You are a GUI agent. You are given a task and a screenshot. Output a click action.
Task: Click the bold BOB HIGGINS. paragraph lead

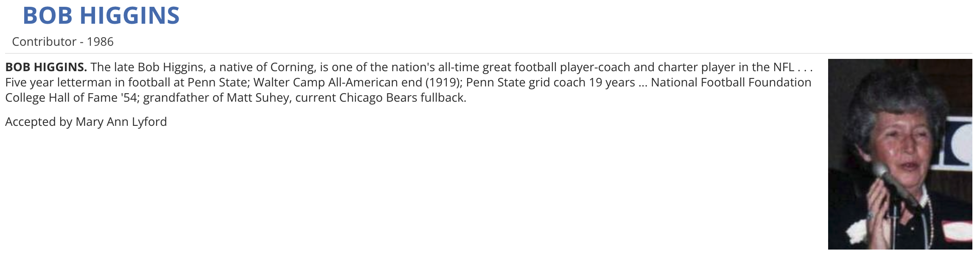point(46,67)
